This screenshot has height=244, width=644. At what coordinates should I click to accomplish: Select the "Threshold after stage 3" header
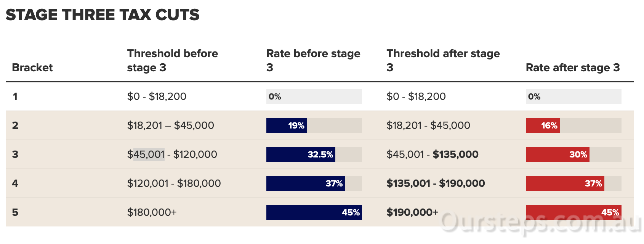tap(443, 60)
